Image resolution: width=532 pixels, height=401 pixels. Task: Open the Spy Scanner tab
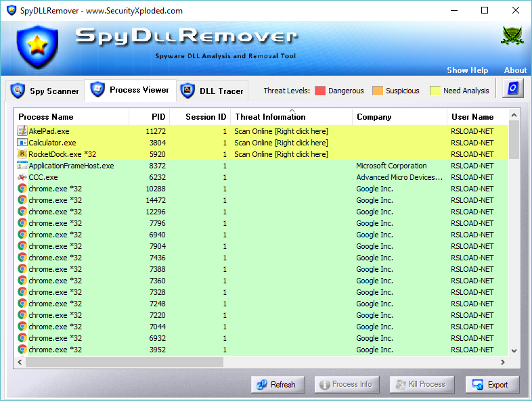tap(45, 91)
